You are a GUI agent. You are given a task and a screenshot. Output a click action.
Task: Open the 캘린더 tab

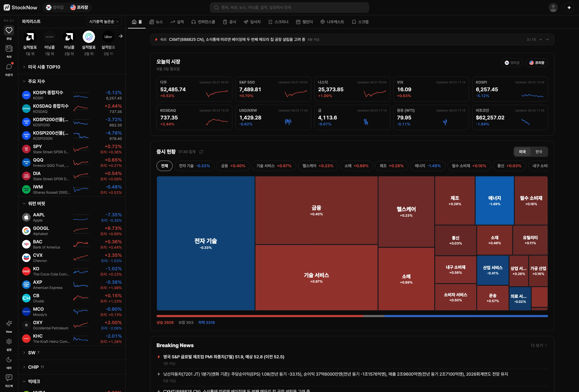(305, 22)
